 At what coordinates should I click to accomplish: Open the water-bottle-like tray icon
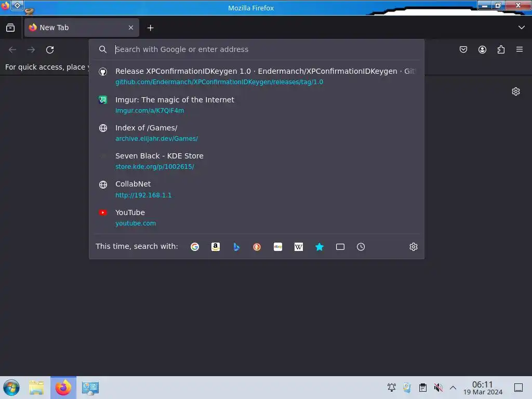pos(407,388)
